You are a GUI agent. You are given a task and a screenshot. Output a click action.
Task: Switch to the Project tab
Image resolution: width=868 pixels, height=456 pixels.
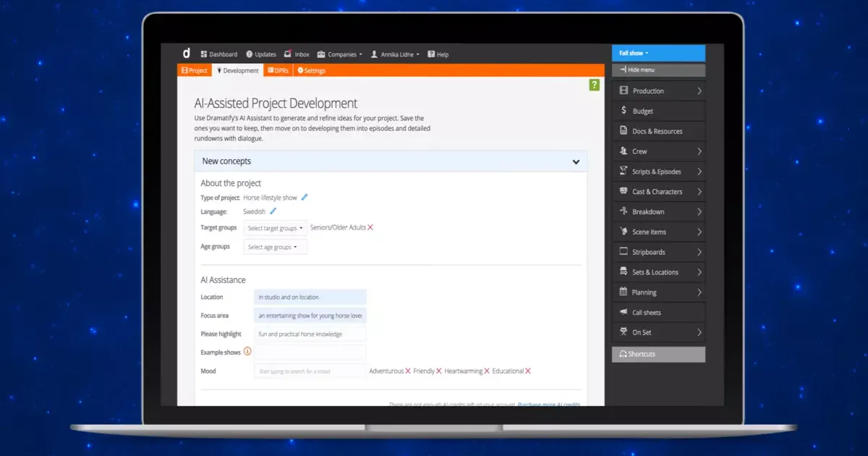[194, 71]
